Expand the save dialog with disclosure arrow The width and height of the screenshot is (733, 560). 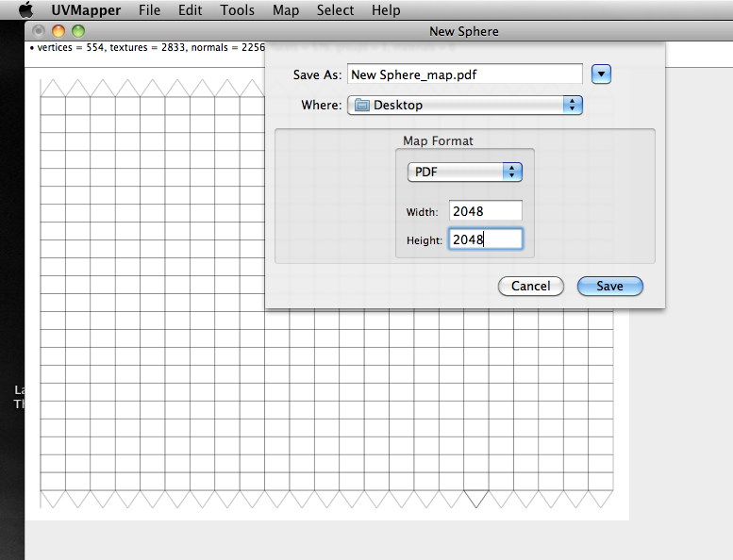pyautogui.click(x=601, y=74)
